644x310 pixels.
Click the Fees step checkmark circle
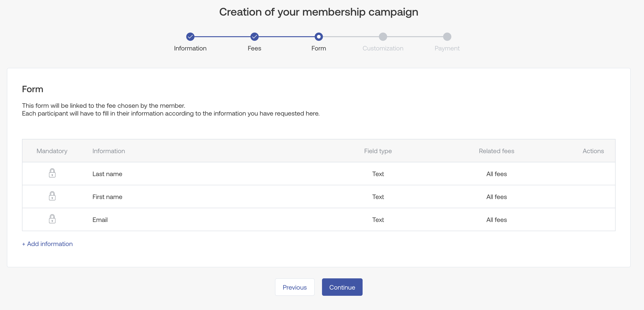(x=254, y=37)
